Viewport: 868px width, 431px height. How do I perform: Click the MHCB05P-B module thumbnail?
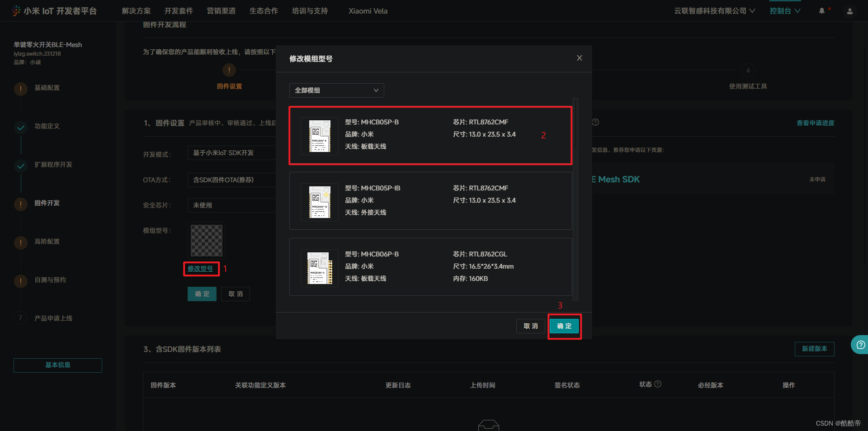point(320,136)
